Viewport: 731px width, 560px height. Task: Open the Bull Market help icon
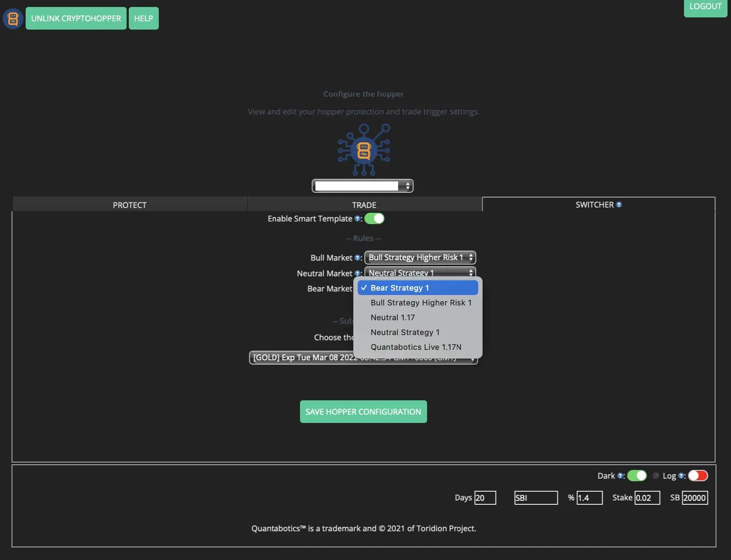[357, 258]
